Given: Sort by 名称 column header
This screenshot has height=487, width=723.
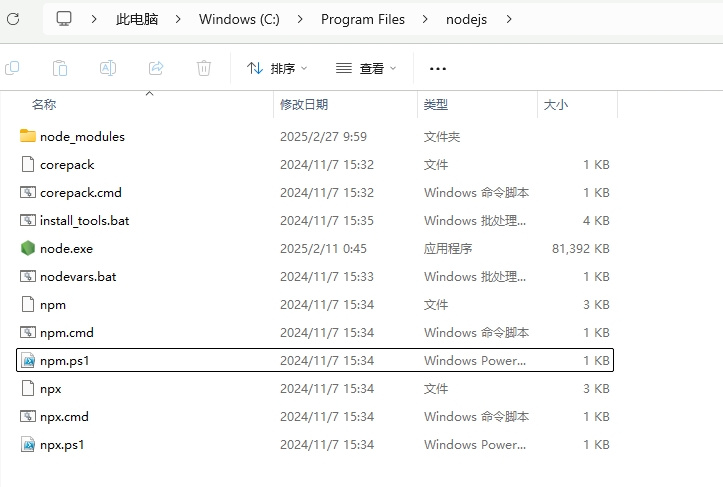Looking at the screenshot, I should [44, 105].
